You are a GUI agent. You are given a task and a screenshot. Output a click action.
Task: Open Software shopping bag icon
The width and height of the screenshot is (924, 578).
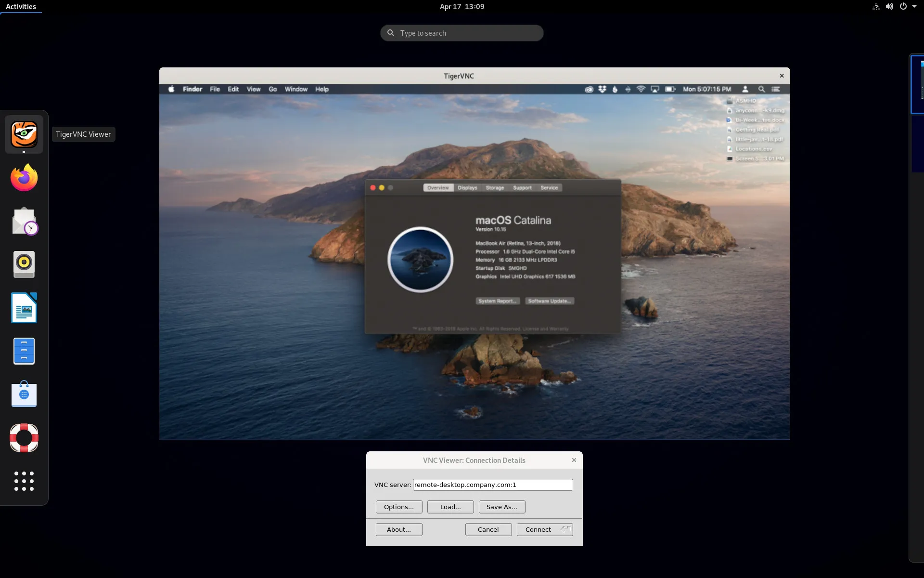tap(24, 394)
